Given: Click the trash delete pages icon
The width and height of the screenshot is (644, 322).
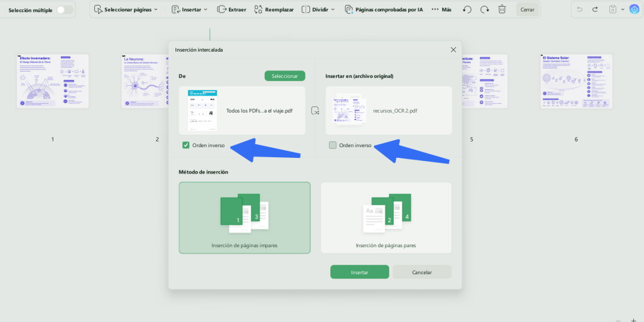Looking at the screenshot, I should (x=502, y=9).
